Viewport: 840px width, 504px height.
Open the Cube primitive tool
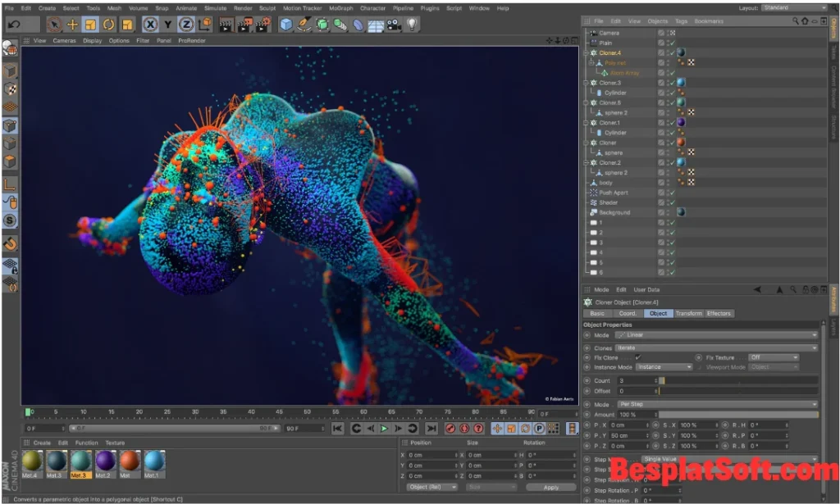pos(284,24)
